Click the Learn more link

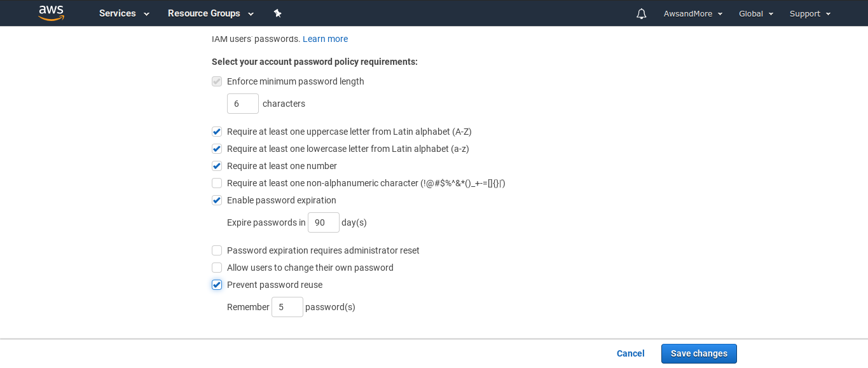click(325, 39)
